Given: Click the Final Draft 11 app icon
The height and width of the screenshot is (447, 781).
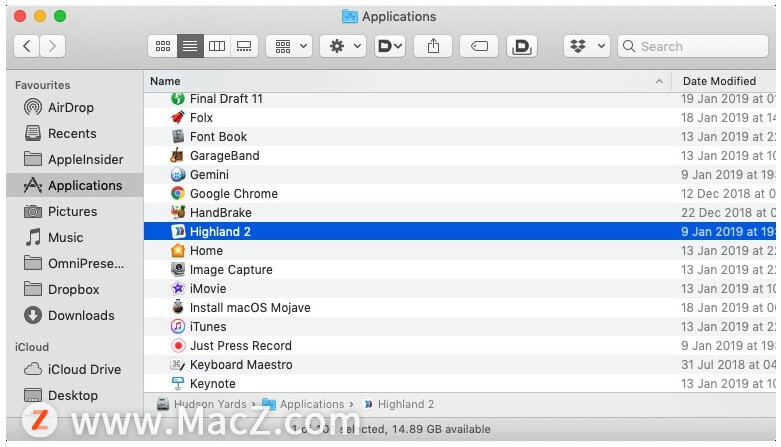Looking at the screenshot, I should click(x=178, y=99).
